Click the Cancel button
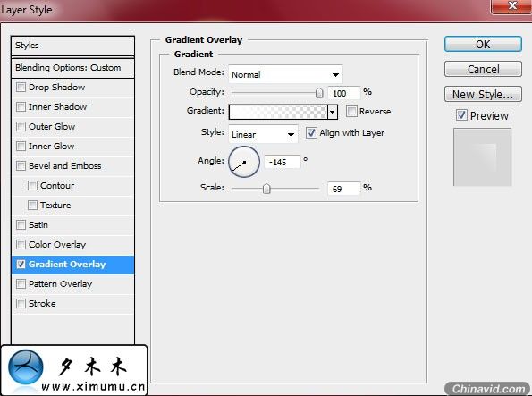The image size is (532, 396). [x=483, y=69]
